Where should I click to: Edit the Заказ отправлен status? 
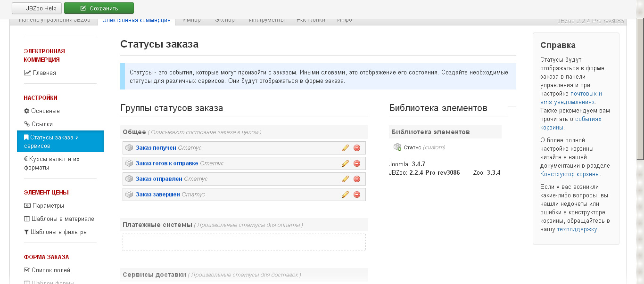pos(345,179)
